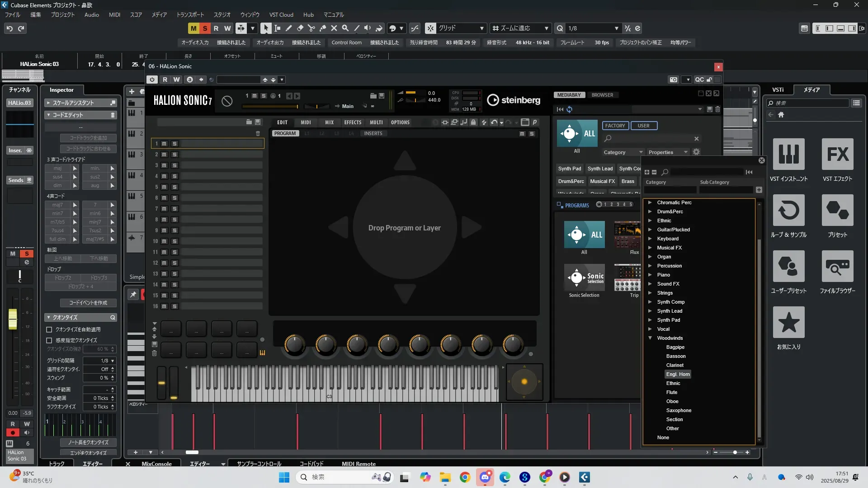The height and width of the screenshot is (488, 868).
Task: Enable 感度指定クオンタイズ checkbox
Action: tap(49, 340)
